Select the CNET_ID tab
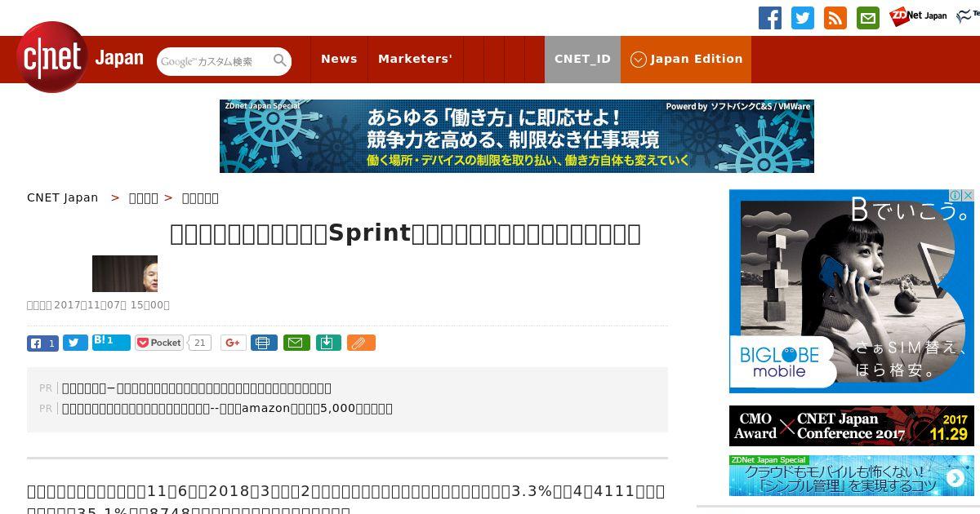 tap(582, 60)
